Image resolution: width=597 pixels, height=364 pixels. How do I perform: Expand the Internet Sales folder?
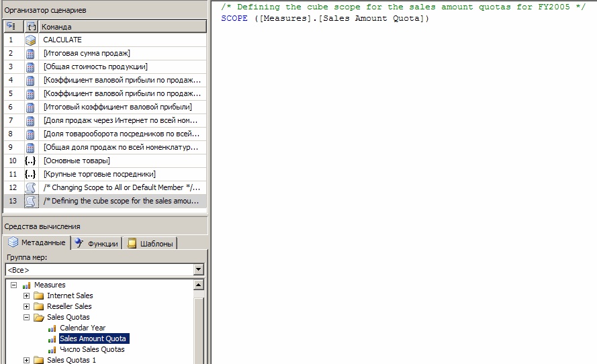[26, 296]
